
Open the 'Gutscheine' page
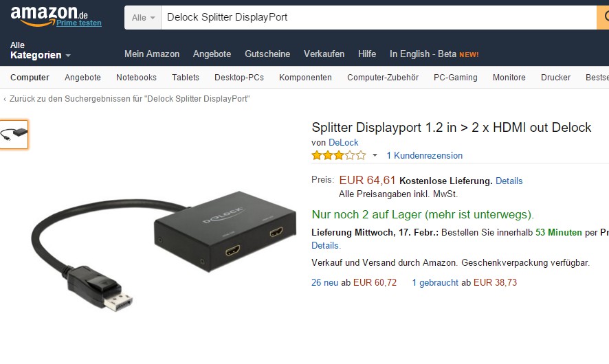267,54
